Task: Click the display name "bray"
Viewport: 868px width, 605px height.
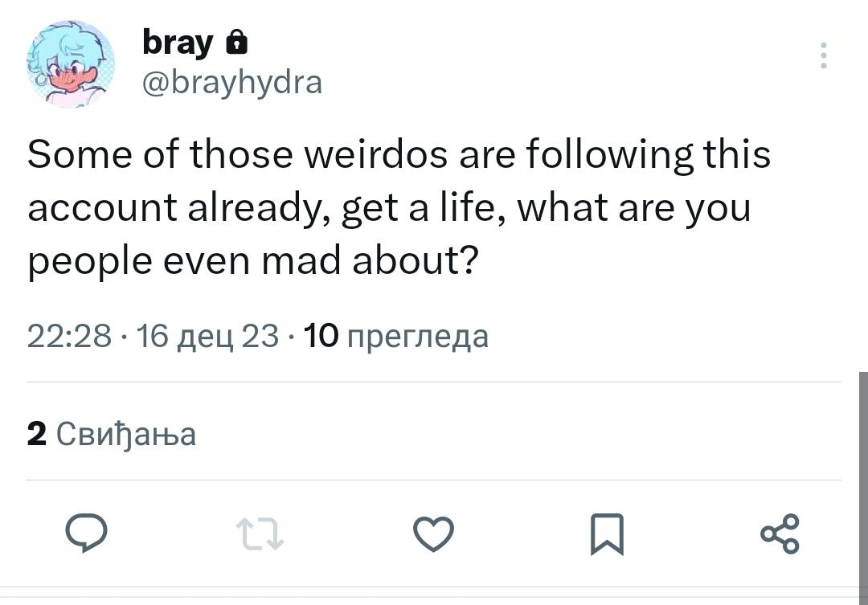Action: 178,42
